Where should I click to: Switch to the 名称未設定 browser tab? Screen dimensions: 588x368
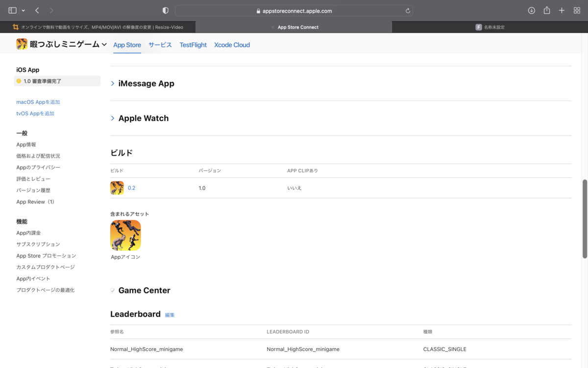click(490, 27)
